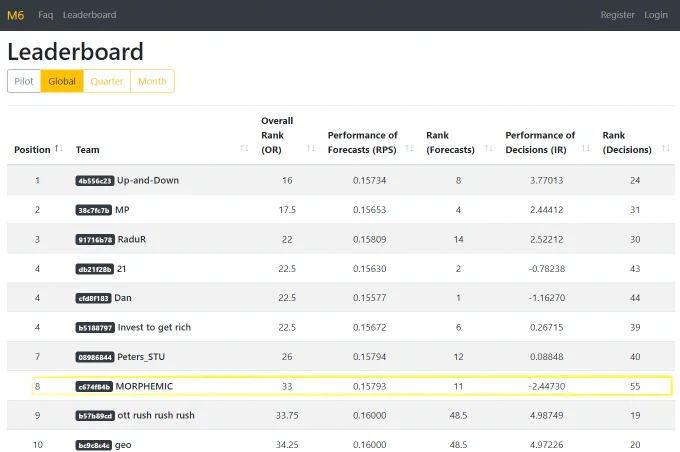680x452 pixels.
Task: Switch to the Month tab
Action: click(152, 81)
